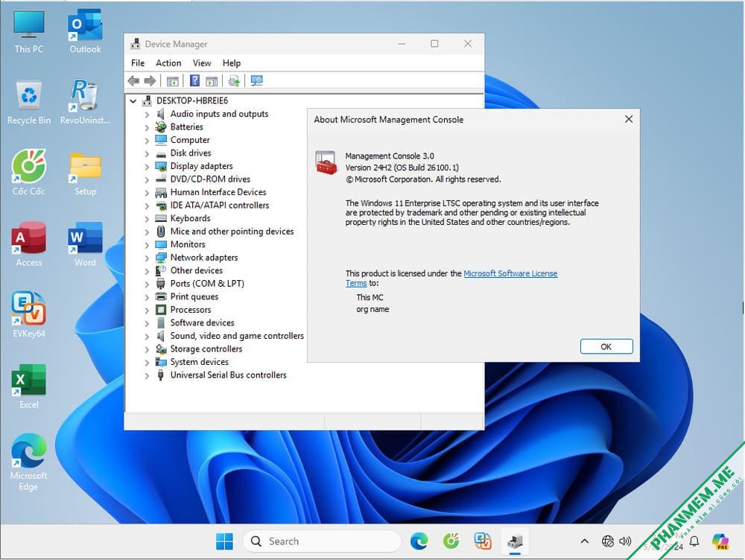This screenshot has width=745, height=560.
Task: Open the Action menu
Action: point(168,63)
